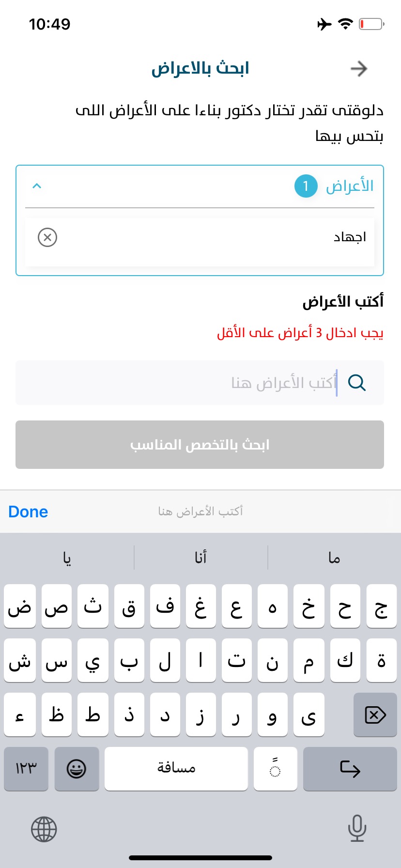Tap the backspace key on the keyboard
This screenshot has width=401, height=868.
tap(375, 714)
